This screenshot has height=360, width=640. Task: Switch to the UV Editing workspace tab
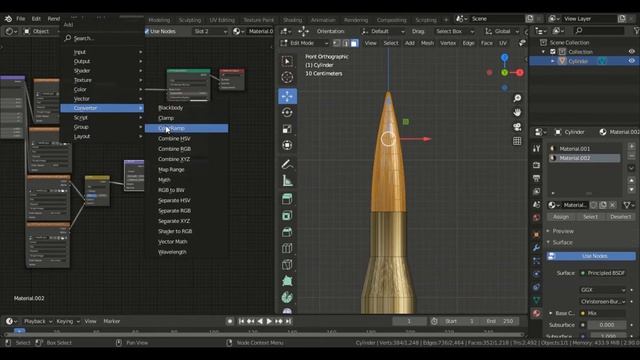coord(222,20)
